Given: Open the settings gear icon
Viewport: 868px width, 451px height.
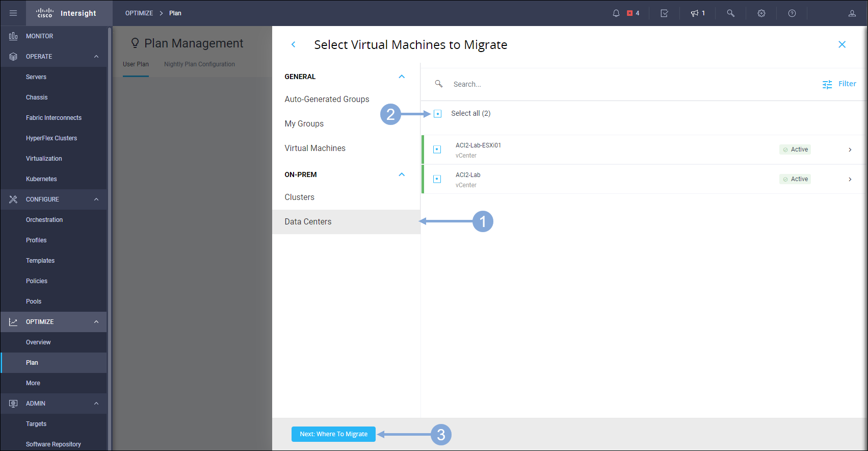Looking at the screenshot, I should 761,13.
